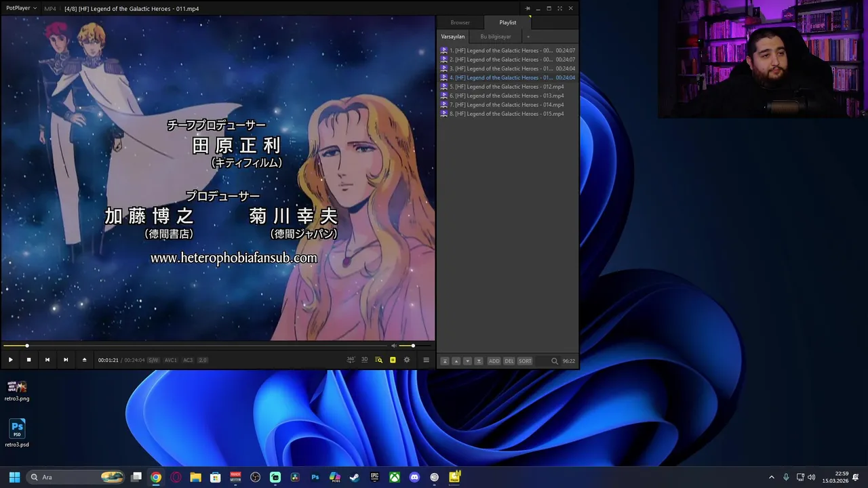This screenshot has width=868, height=488.
Task: Select playlist item 6 episode 013.mp4
Action: tap(508, 96)
